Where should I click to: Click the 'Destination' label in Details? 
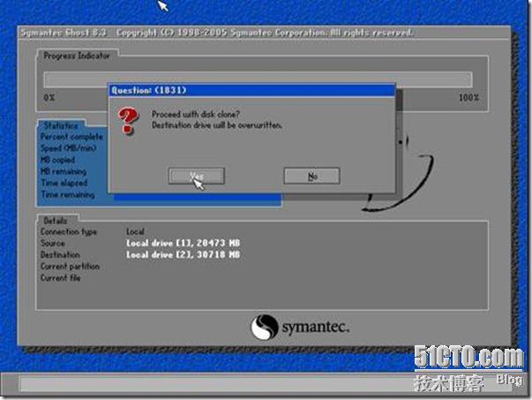click(60, 254)
